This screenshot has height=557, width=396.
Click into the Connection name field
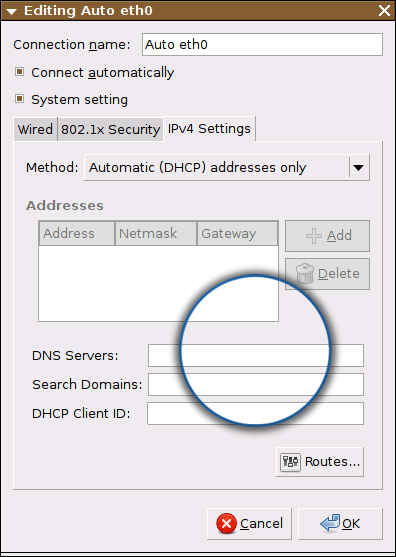point(262,45)
